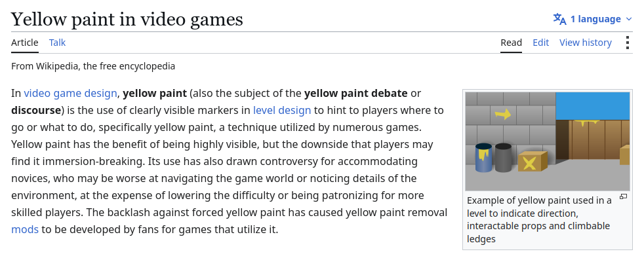Expand the 1 language dropdown chevron

click(x=629, y=19)
